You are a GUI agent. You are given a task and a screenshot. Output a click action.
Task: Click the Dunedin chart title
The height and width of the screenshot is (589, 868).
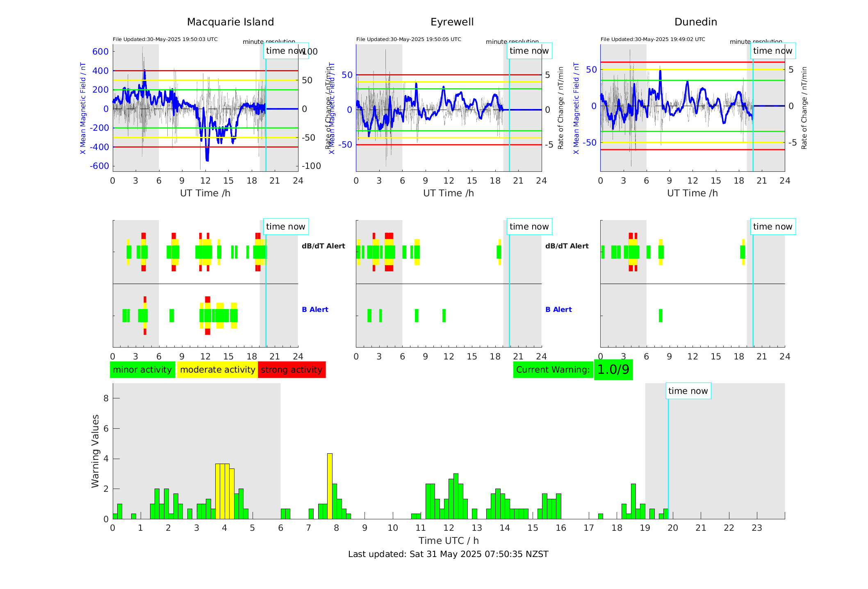click(695, 22)
